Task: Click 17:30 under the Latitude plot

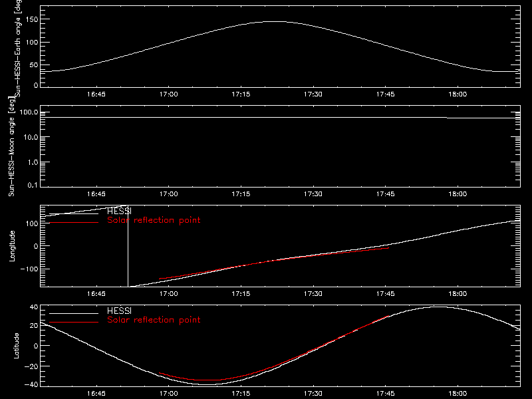Action: click(x=313, y=394)
